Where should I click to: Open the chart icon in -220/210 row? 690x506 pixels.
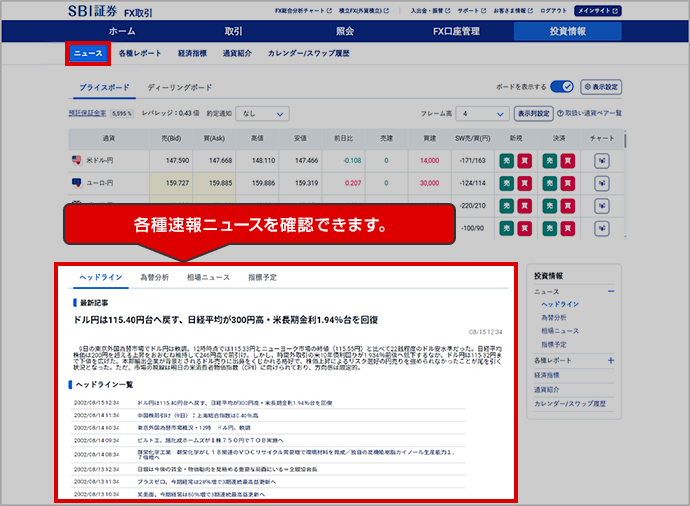coord(602,206)
